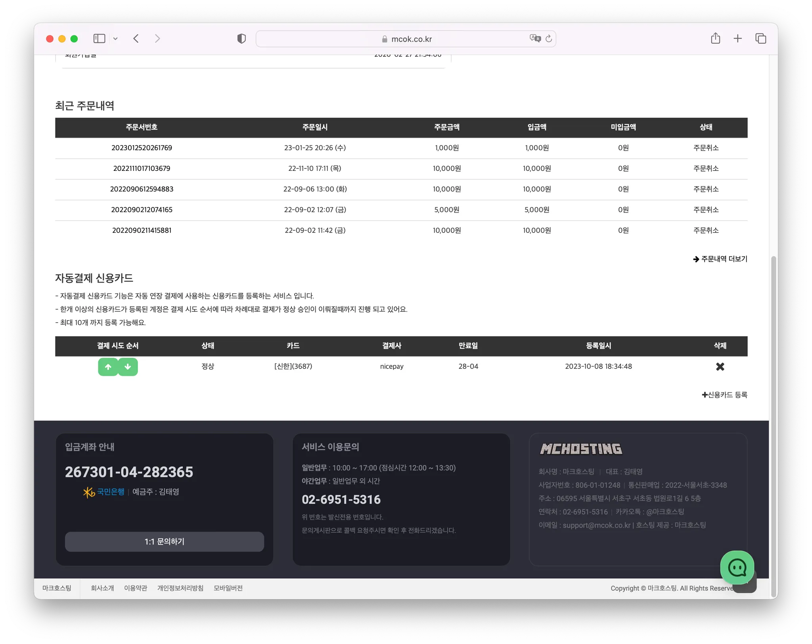Open a new tab with plus icon
Viewport: 812px width, 644px height.
click(x=737, y=38)
